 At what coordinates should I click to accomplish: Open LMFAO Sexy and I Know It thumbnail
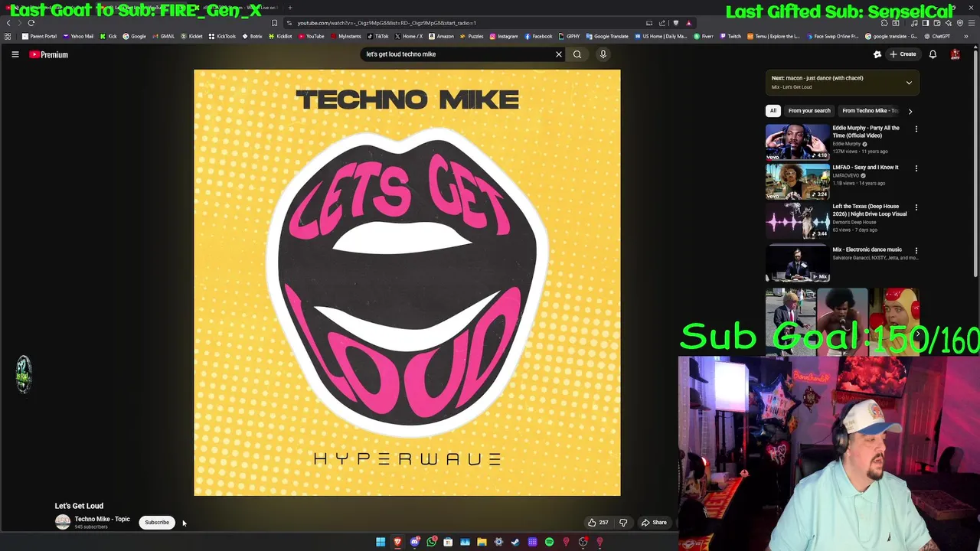(797, 181)
